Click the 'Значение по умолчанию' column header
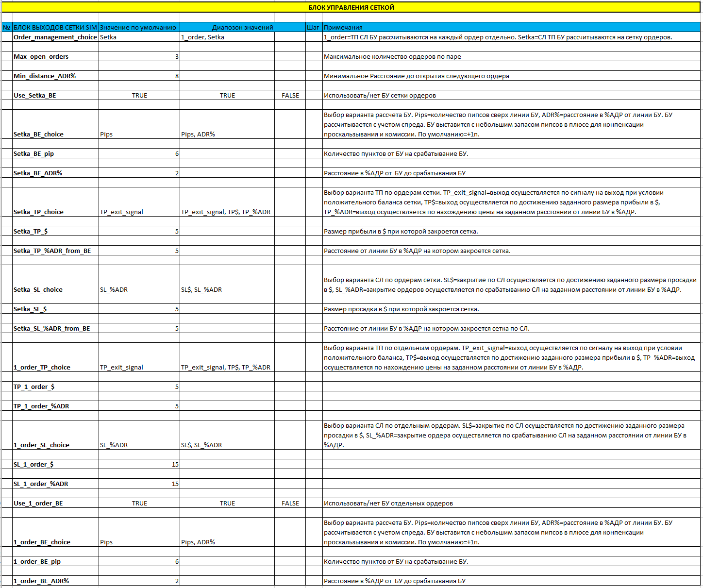Image resolution: width=703 pixels, height=588 pixels. (x=139, y=27)
